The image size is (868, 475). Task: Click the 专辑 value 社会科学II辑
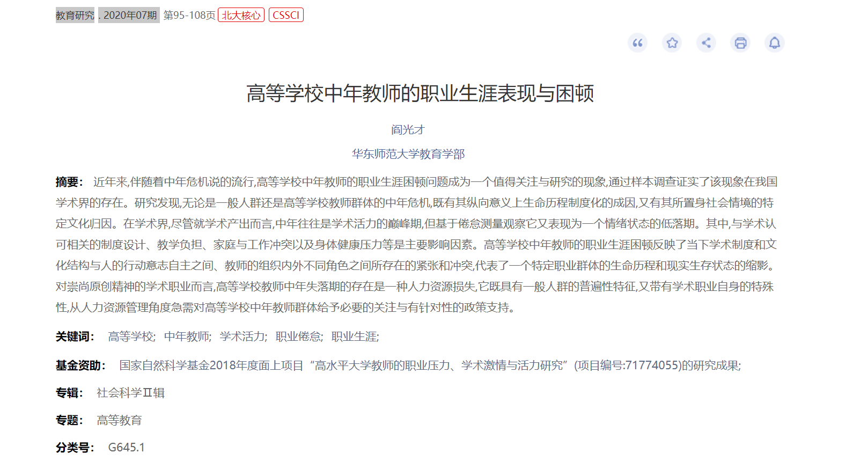point(130,393)
